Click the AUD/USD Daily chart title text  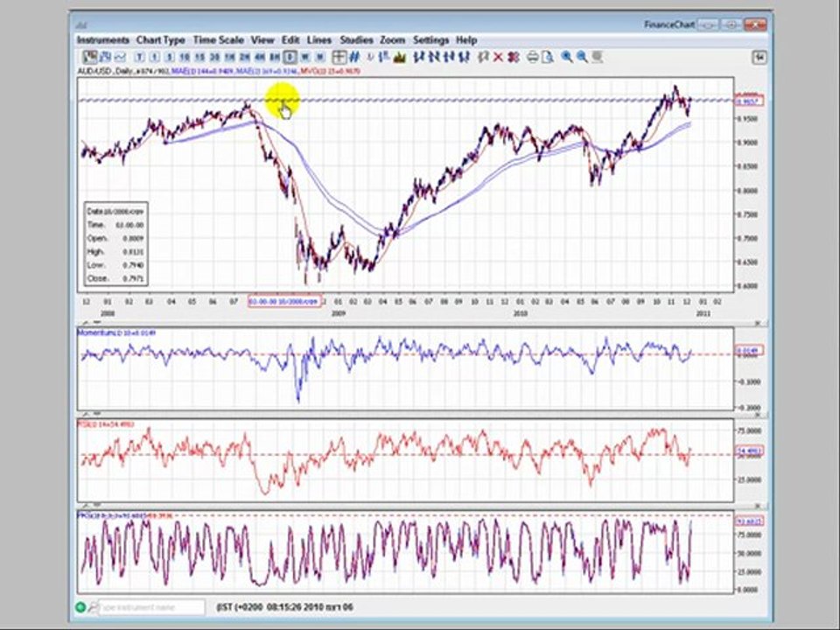coord(123,71)
